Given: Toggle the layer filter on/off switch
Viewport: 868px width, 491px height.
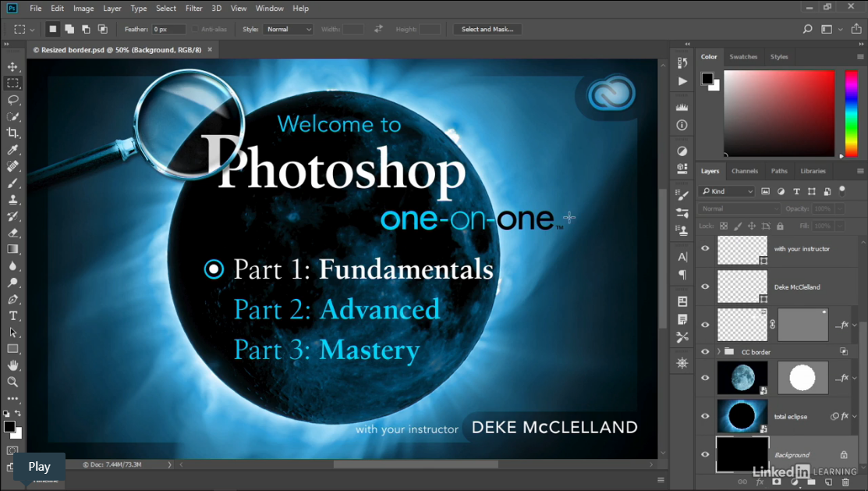Looking at the screenshot, I should [x=842, y=190].
